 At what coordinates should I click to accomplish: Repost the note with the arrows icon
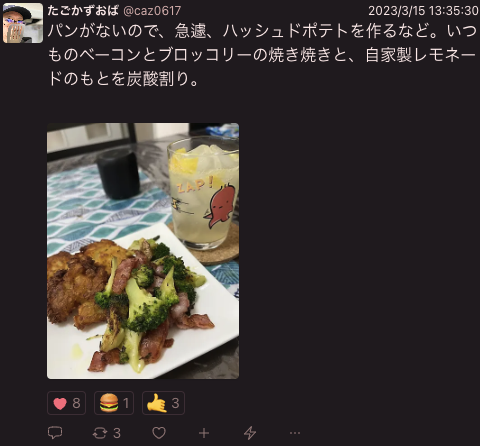coord(100,433)
